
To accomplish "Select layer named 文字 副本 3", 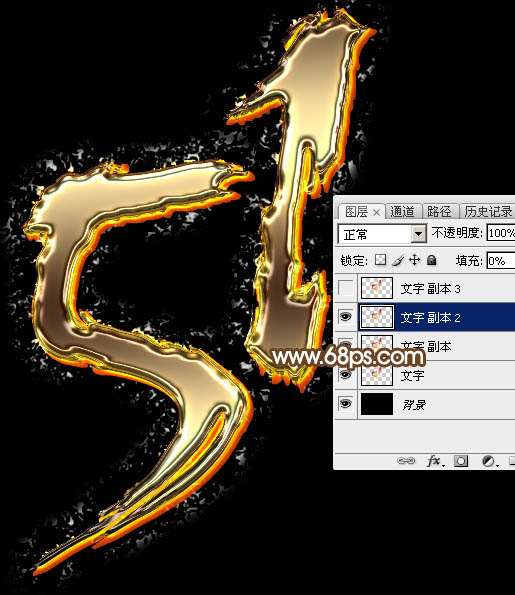I will coord(430,289).
